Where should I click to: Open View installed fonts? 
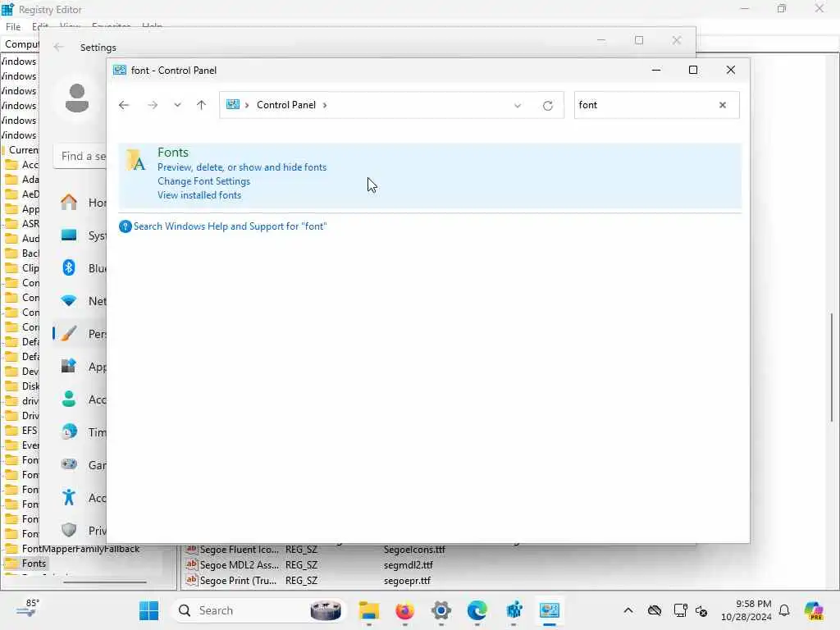(199, 195)
